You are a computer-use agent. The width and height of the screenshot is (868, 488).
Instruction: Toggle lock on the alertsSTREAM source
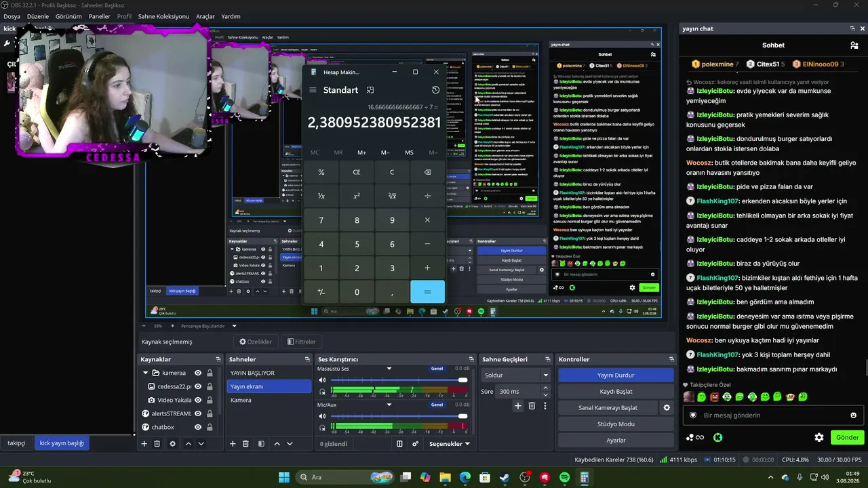(x=210, y=413)
